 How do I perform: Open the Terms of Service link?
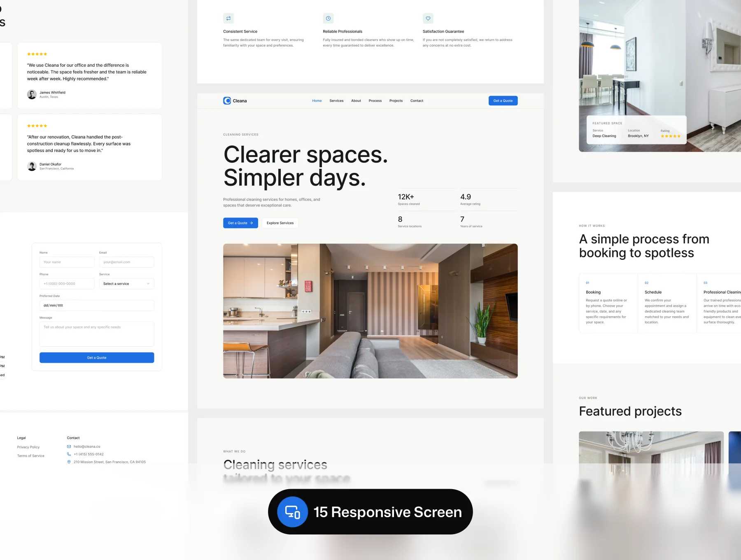click(31, 456)
